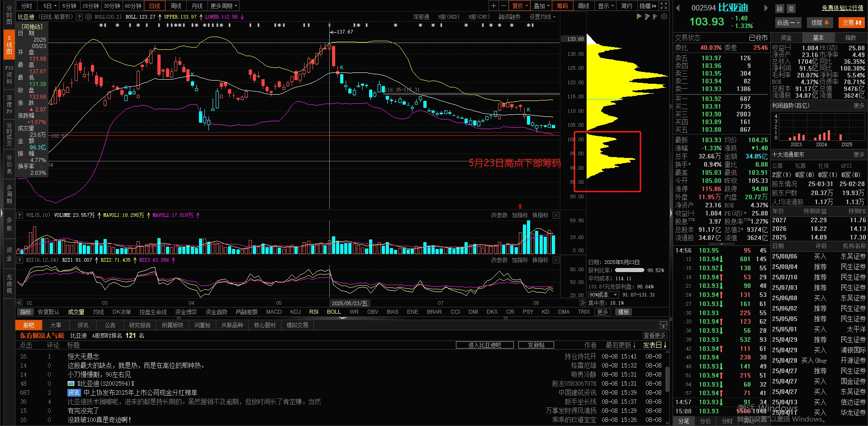Switch to 60分钟 chart tab

pyautogui.click(x=133, y=6)
